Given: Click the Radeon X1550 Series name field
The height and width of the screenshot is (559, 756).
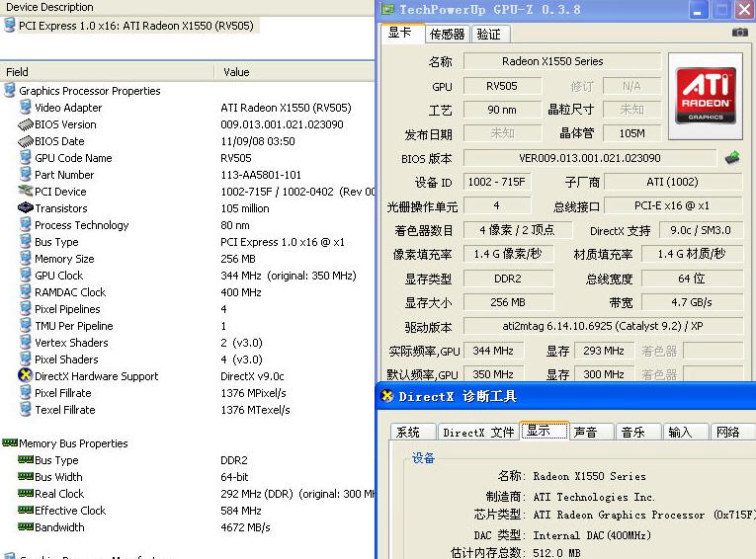Looking at the screenshot, I should (562, 61).
